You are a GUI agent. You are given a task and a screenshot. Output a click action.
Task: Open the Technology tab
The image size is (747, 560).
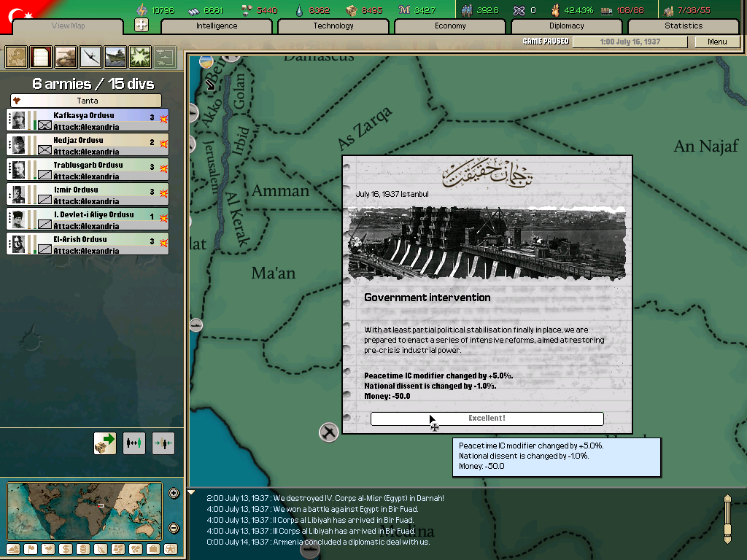point(333,26)
